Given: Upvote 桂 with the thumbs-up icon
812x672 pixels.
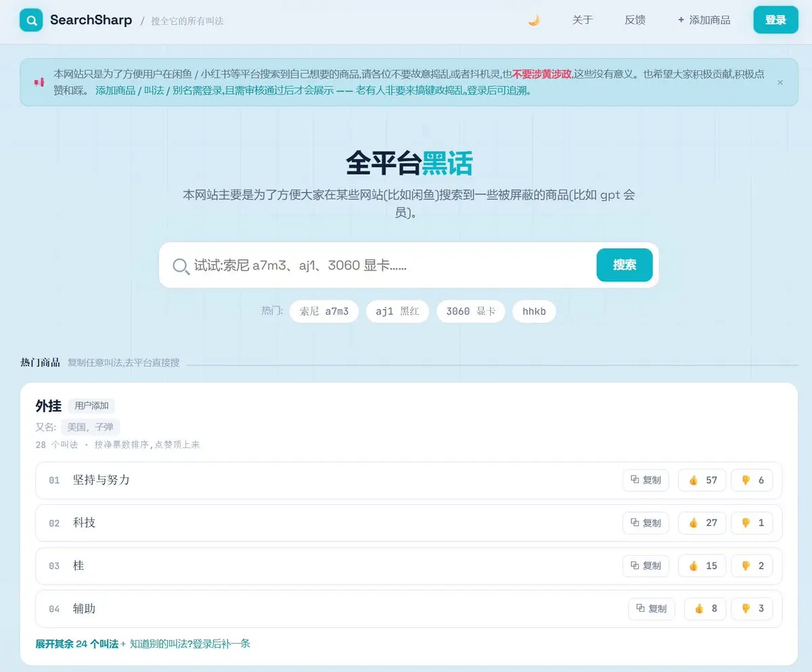Looking at the screenshot, I should 702,566.
